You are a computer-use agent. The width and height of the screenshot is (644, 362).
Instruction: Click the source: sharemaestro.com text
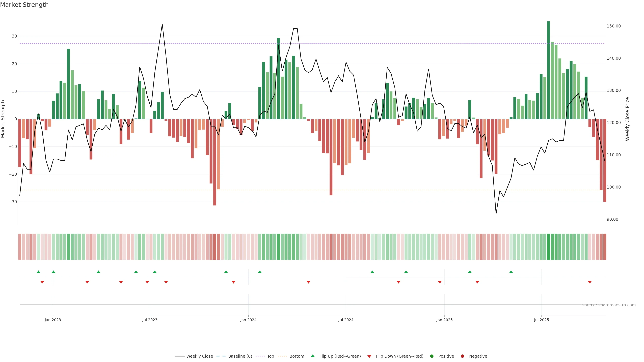click(x=609, y=305)
